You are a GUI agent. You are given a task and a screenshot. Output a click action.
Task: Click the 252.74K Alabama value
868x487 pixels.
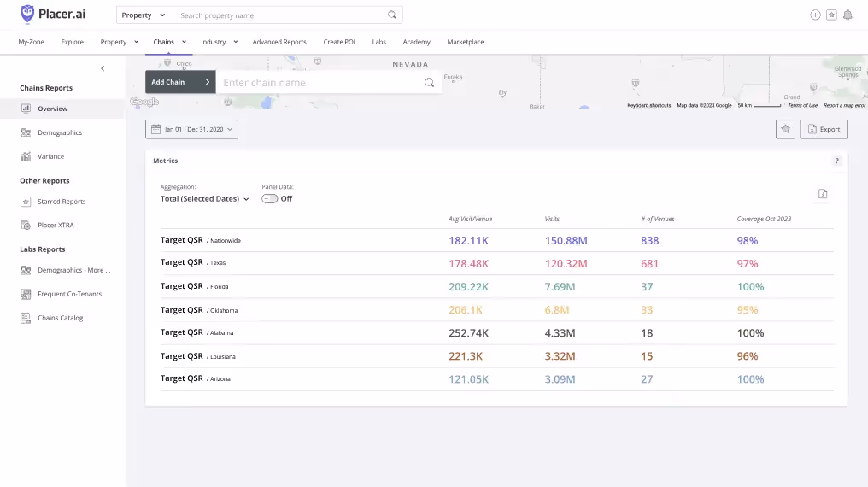[468, 333]
